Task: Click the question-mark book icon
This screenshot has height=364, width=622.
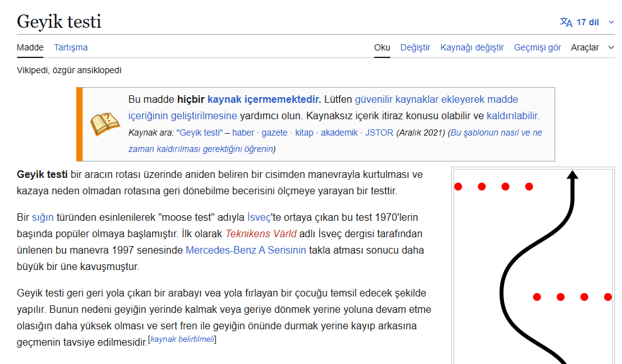Action: 105,124
